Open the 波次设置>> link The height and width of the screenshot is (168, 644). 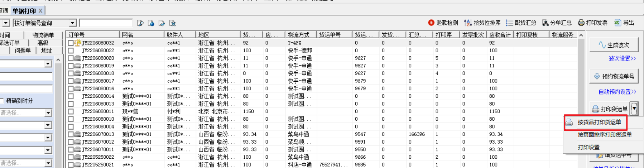[x=622, y=58]
